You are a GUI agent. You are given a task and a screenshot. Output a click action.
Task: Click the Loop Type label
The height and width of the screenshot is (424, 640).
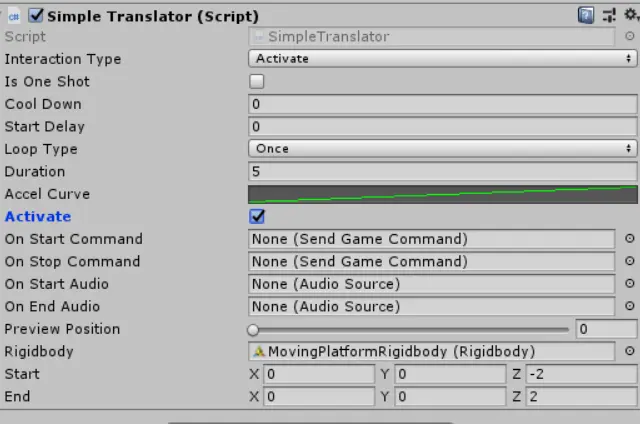[41, 149]
